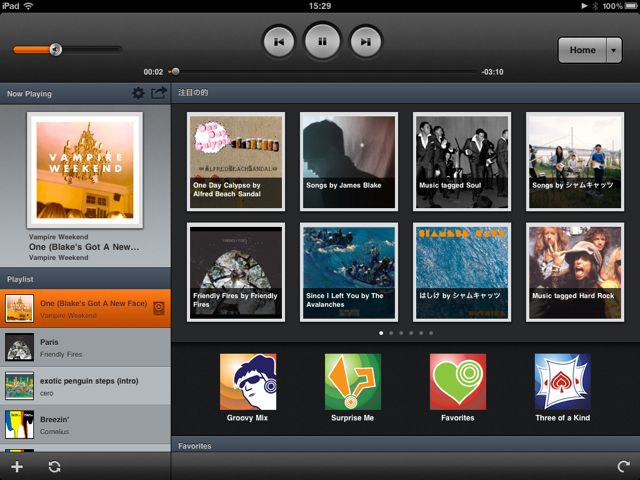
Task: Click the Favorites section header
Action: click(406, 446)
